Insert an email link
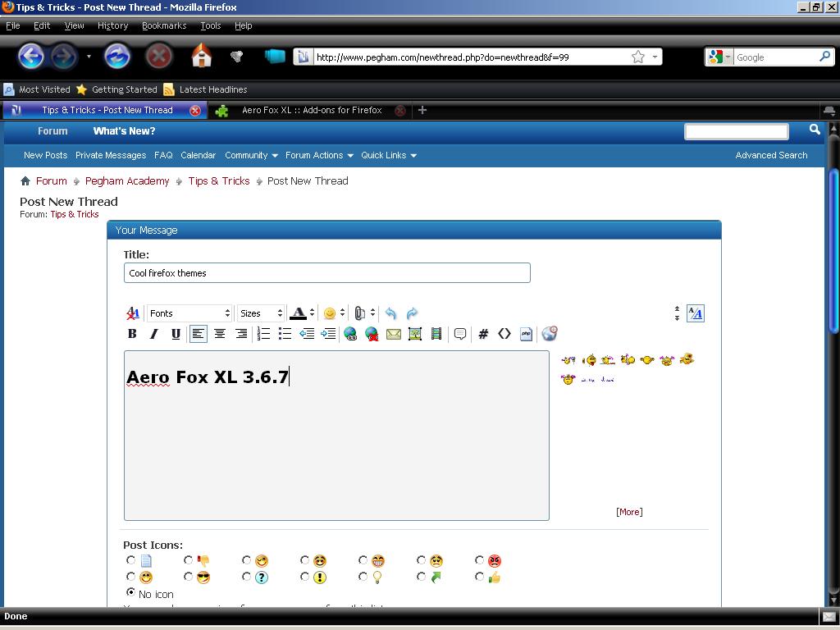The height and width of the screenshot is (630, 840). 394,335
